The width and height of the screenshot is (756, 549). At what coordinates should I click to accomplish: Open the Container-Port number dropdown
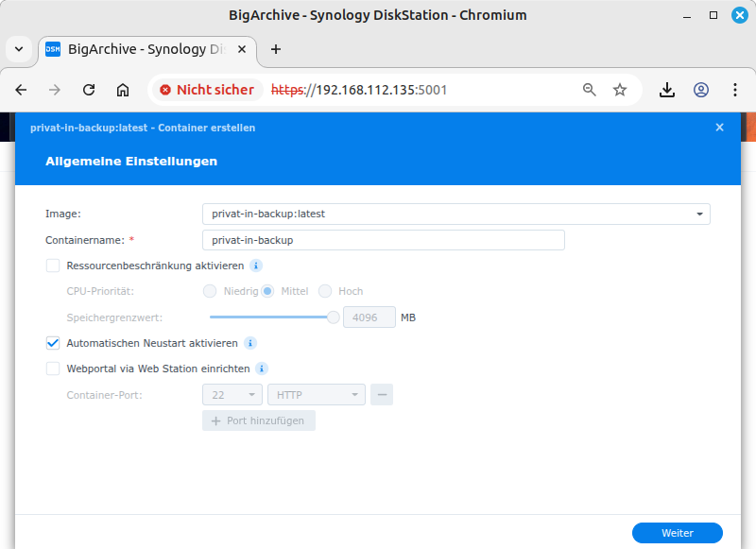coord(232,395)
